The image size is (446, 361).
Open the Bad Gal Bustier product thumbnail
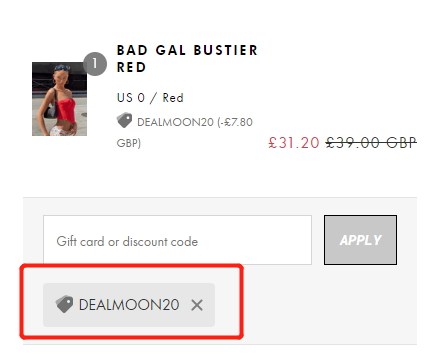pos(59,99)
